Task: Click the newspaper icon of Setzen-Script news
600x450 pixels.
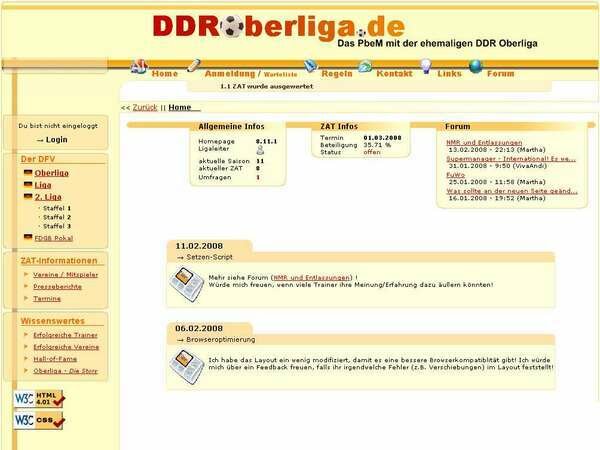Action: (x=187, y=285)
